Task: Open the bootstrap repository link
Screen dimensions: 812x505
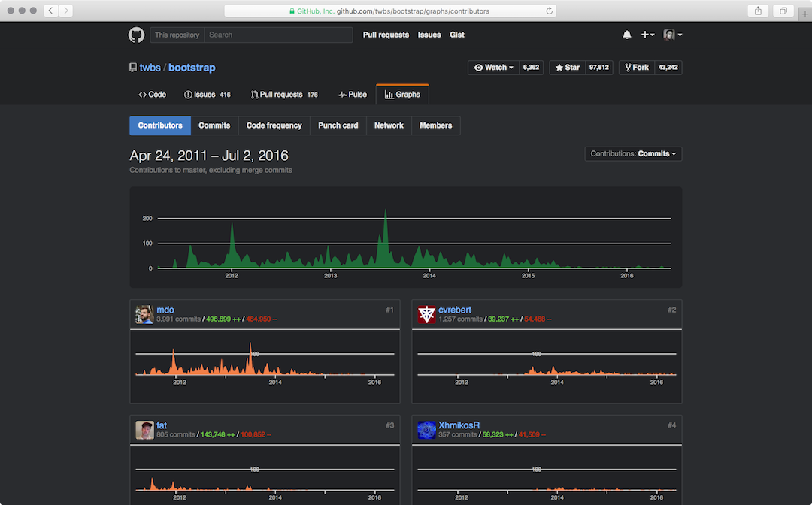Action: coord(192,68)
